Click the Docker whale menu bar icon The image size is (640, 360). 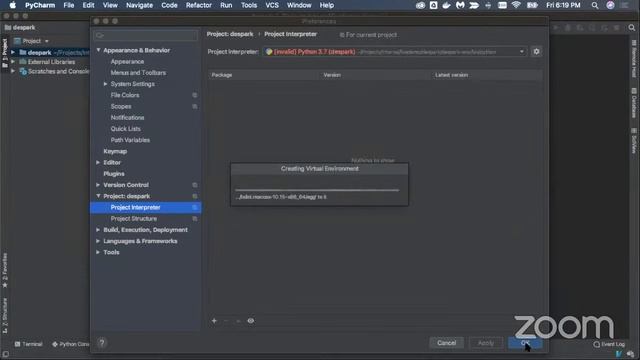click(x=447, y=5)
